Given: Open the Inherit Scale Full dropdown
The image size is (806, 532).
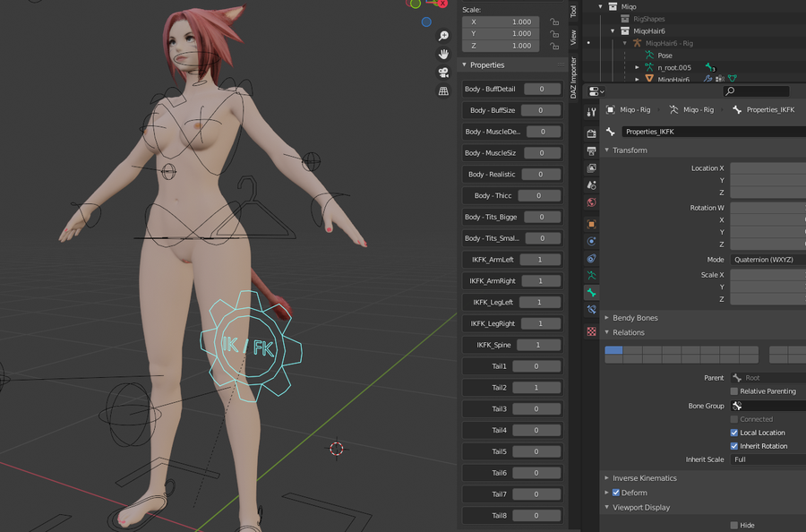Looking at the screenshot, I should [768, 459].
